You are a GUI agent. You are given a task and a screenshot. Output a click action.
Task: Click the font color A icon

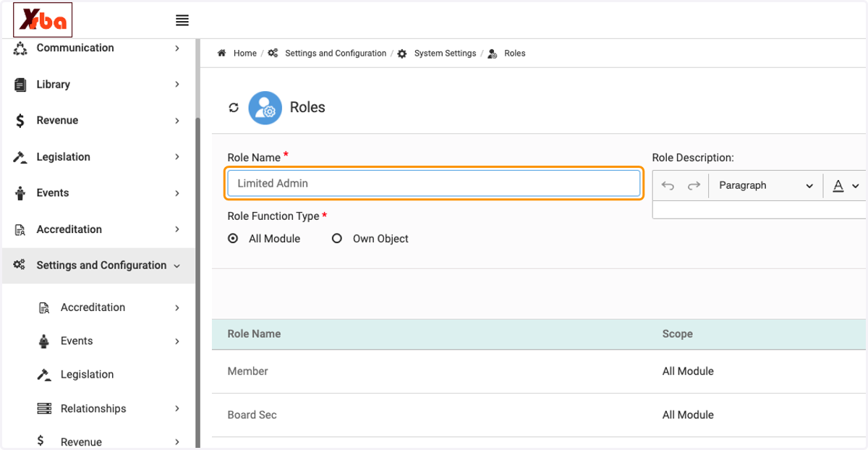tap(838, 186)
